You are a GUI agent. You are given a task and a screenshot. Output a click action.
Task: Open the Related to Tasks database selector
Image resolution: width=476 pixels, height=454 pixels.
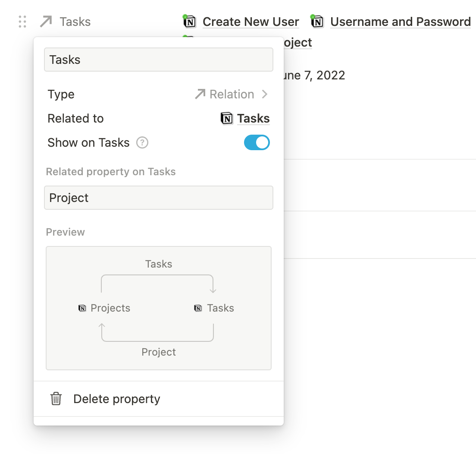[253, 118]
